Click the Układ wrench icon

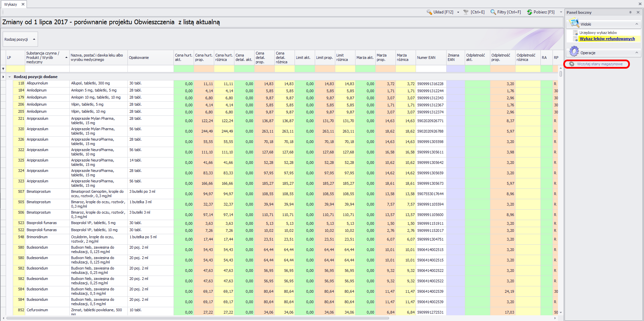[x=429, y=12]
